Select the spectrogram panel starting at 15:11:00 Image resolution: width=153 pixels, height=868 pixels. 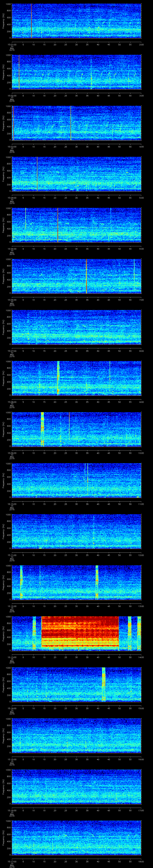pyautogui.click(x=77, y=531)
